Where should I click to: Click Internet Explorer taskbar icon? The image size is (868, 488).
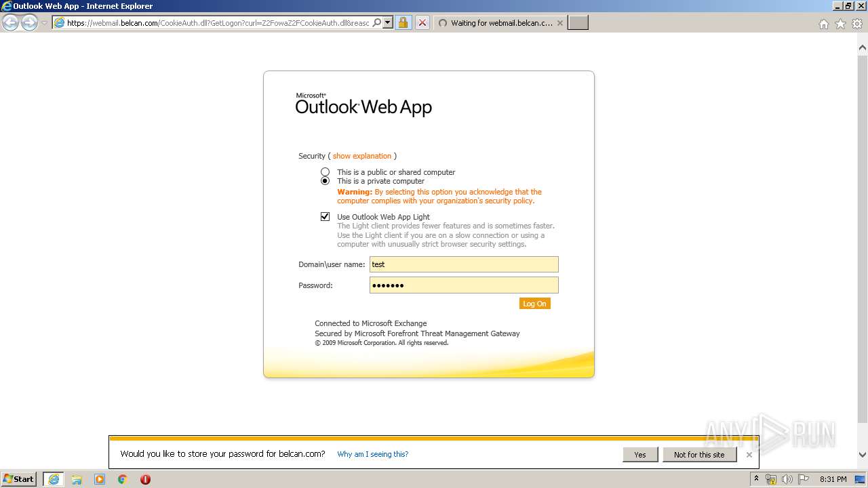[54, 479]
